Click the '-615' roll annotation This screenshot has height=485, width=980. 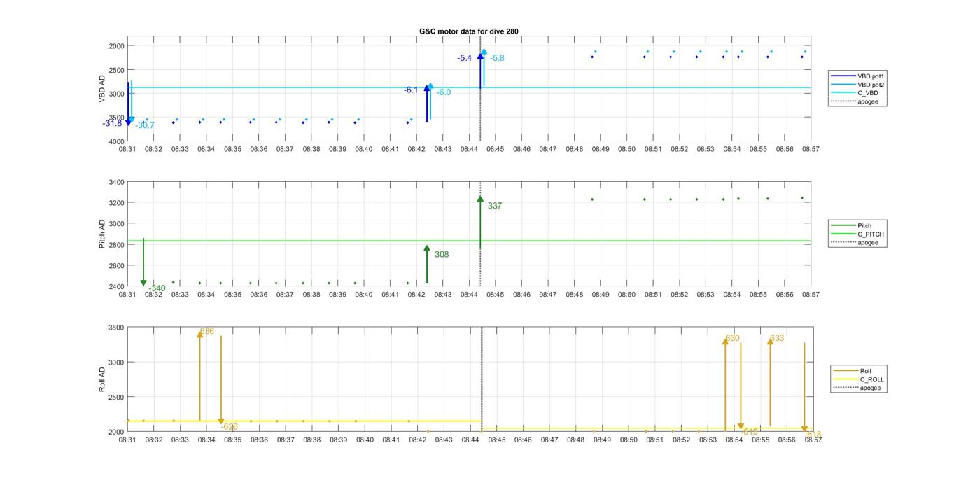(x=749, y=432)
